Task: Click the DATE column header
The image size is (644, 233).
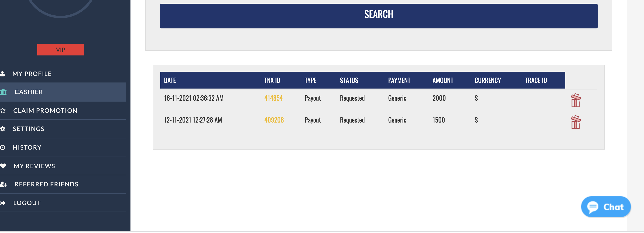Action: point(170,80)
